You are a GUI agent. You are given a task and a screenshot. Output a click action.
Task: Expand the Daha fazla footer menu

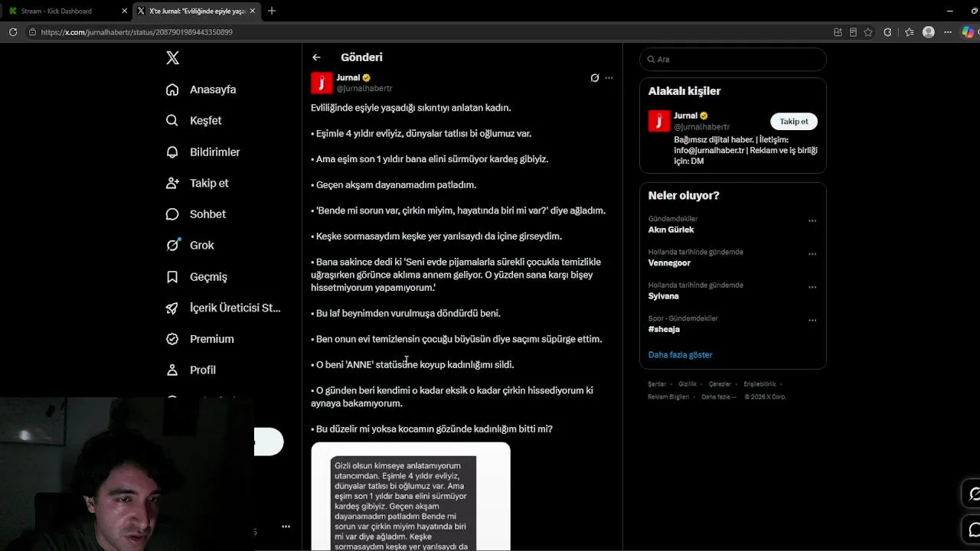click(x=719, y=397)
